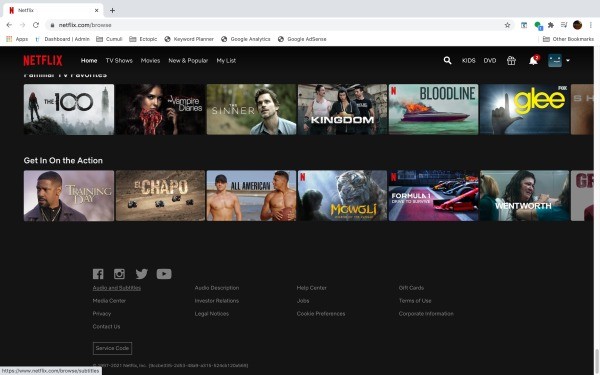This screenshot has width=600, height=375.
Task: Open New & Popular section
Action: click(x=188, y=60)
